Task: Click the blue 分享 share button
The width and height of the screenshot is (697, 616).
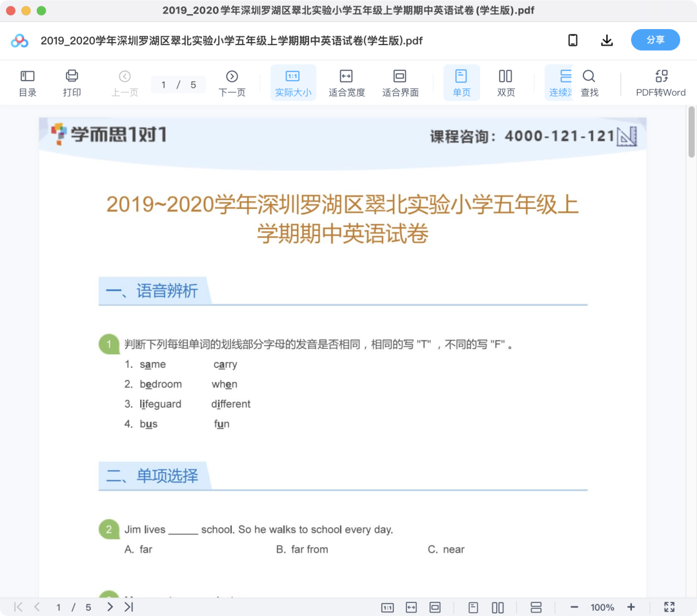Action: 655,40
